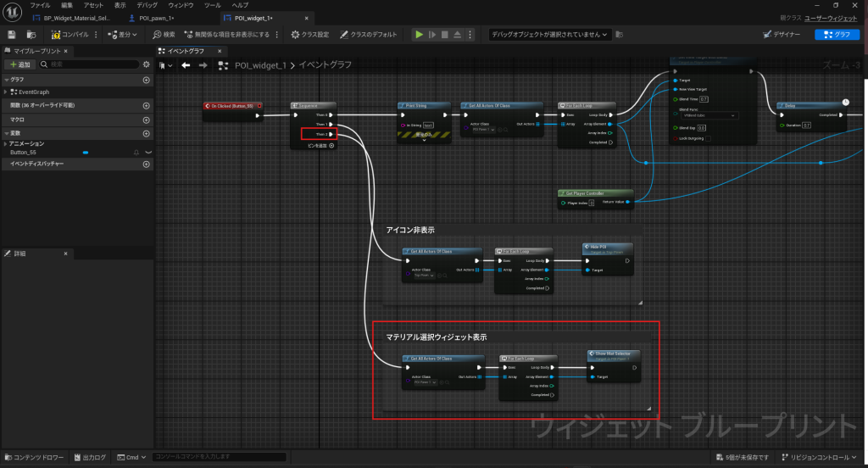Viewport: 868px width, 468px height.
Task: Click the Find in Blueprint search button
Action: click(x=164, y=35)
